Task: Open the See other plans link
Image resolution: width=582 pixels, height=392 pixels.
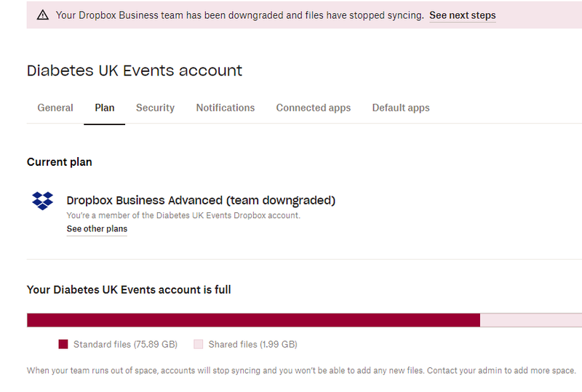Action: 97,229
